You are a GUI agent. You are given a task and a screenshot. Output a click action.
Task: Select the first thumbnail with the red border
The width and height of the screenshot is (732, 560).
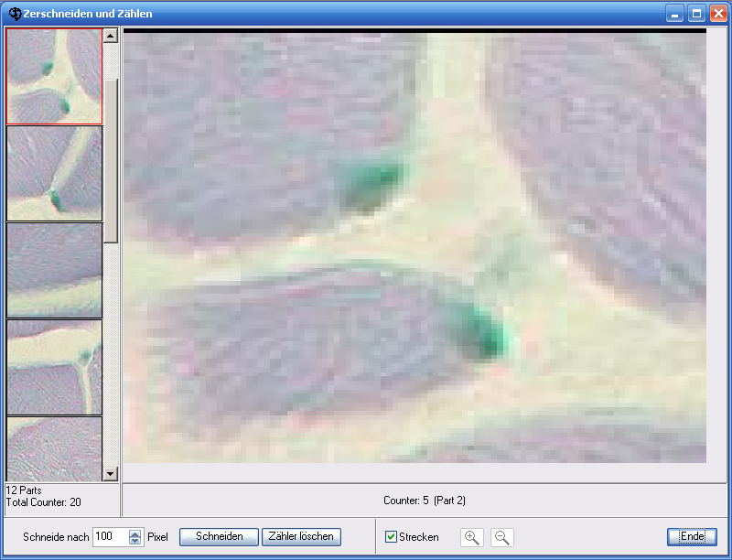tap(54, 77)
